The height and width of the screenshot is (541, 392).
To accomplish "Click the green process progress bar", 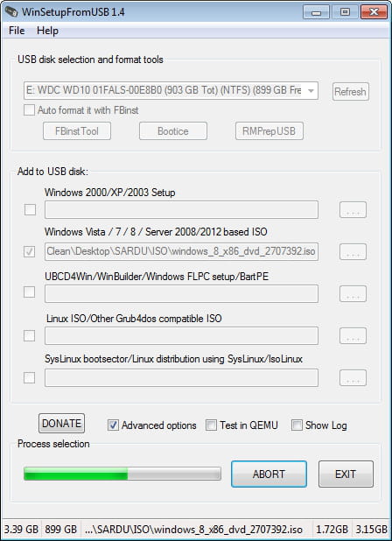I will (x=122, y=474).
